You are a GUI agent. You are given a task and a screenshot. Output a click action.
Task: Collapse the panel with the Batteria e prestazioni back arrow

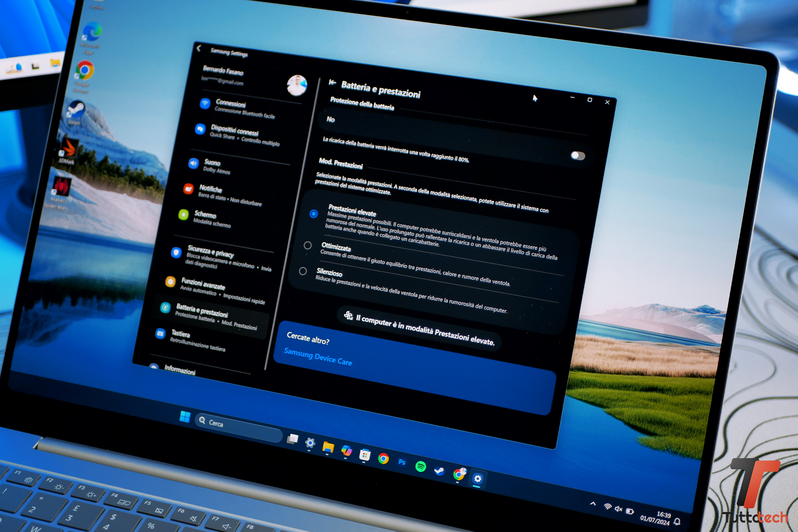coord(332,82)
